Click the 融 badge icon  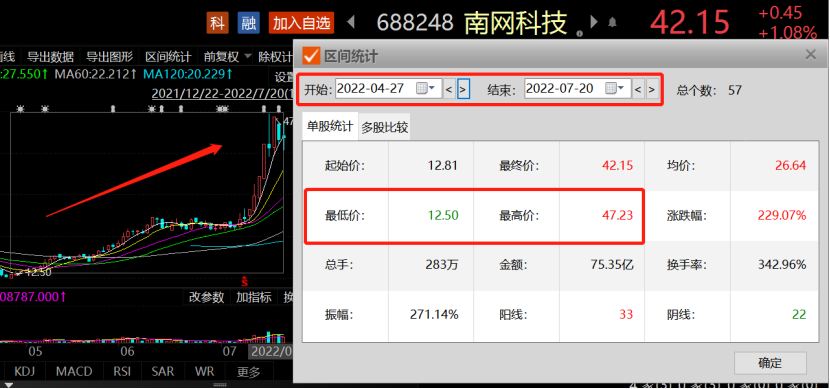248,23
